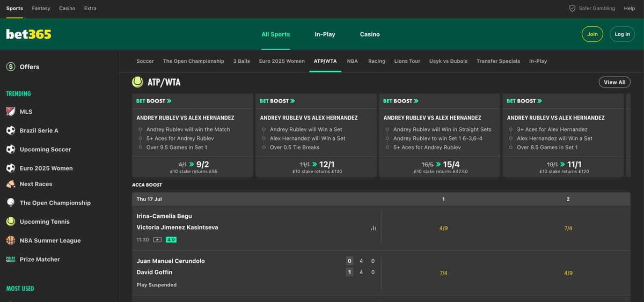This screenshot has width=644, height=302.
Task: Click the ACCA BOOST label
Action: pyautogui.click(x=147, y=185)
